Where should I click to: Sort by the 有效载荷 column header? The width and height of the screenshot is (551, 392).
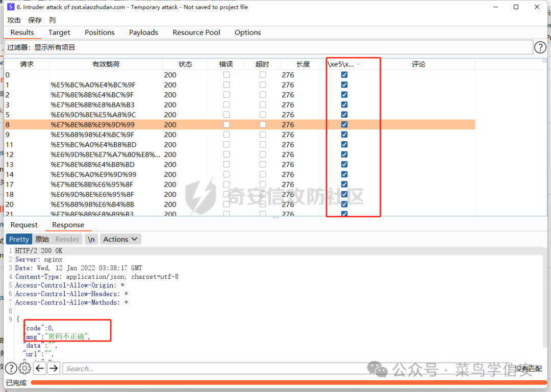coord(106,64)
